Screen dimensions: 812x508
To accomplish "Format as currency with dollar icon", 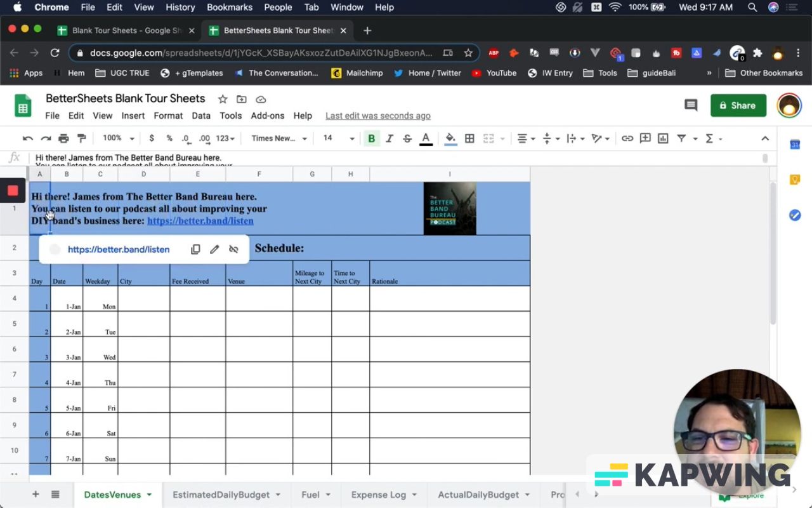I will [x=152, y=138].
